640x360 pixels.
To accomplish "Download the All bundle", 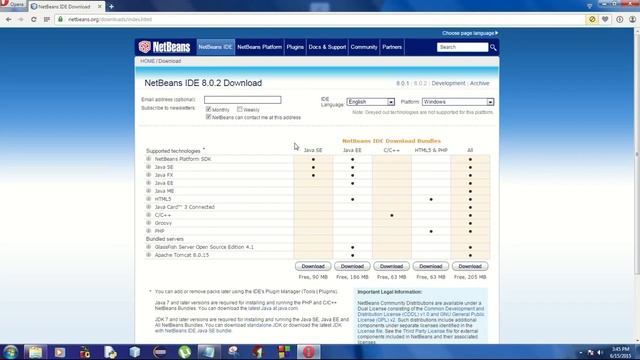I will (x=470, y=266).
